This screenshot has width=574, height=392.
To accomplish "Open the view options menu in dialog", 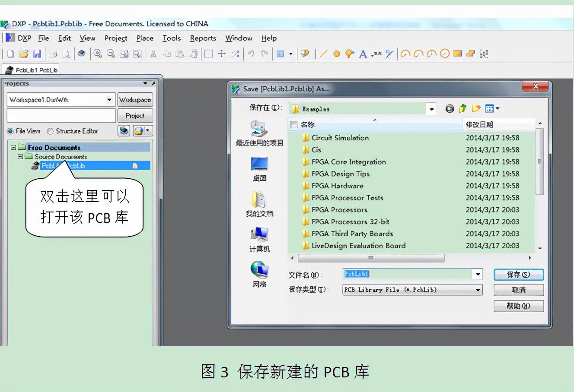I will [492, 108].
